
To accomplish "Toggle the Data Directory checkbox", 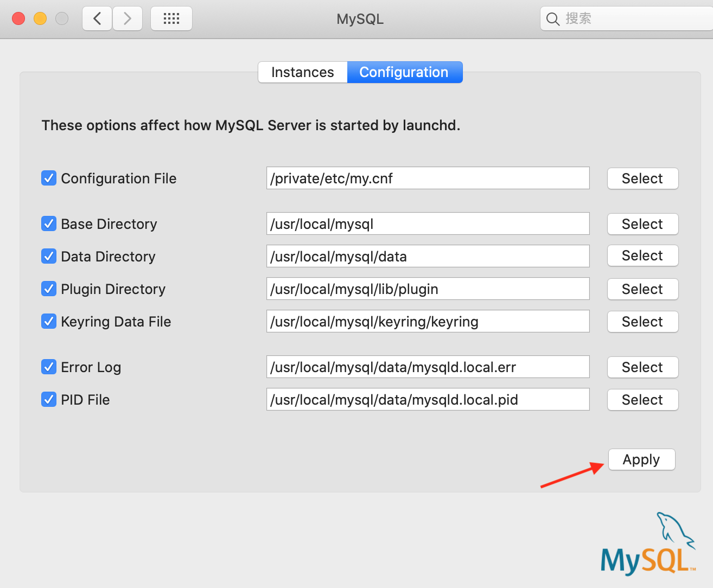I will coord(48,256).
